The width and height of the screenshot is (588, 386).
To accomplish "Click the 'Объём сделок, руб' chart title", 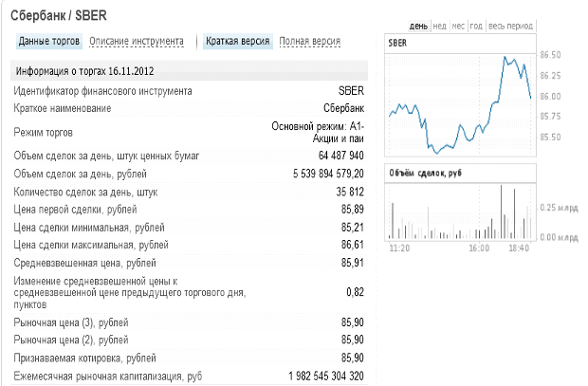I will pos(426,173).
